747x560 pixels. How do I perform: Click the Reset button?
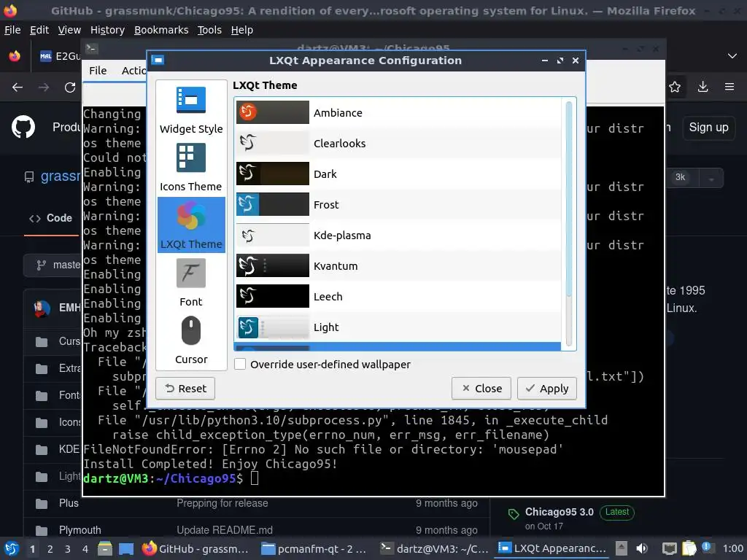185,389
